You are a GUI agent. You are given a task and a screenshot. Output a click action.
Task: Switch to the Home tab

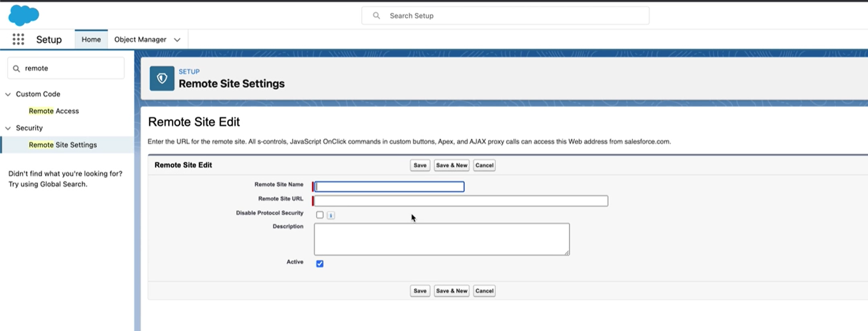(91, 39)
